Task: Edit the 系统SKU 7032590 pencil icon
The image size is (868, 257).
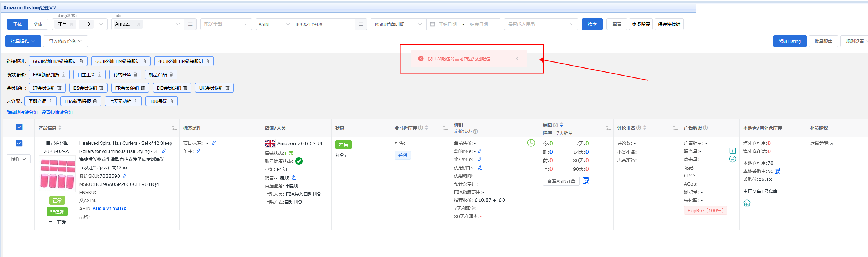Action: coord(125,176)
